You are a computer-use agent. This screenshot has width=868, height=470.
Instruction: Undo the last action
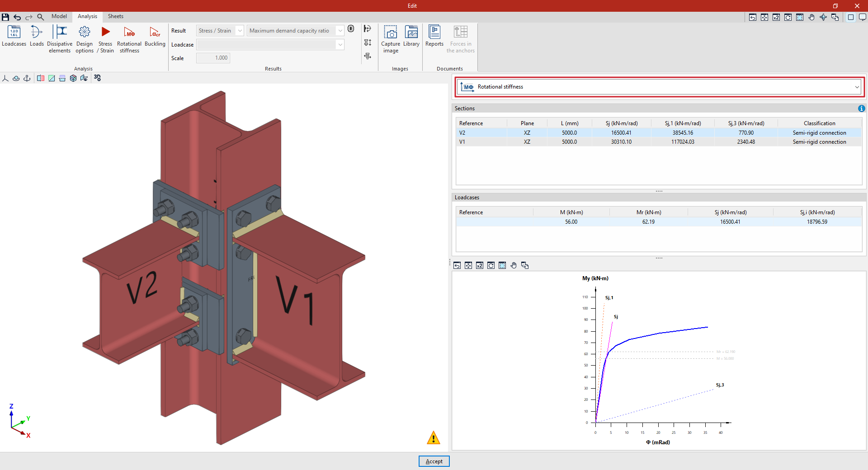[17, 17]
